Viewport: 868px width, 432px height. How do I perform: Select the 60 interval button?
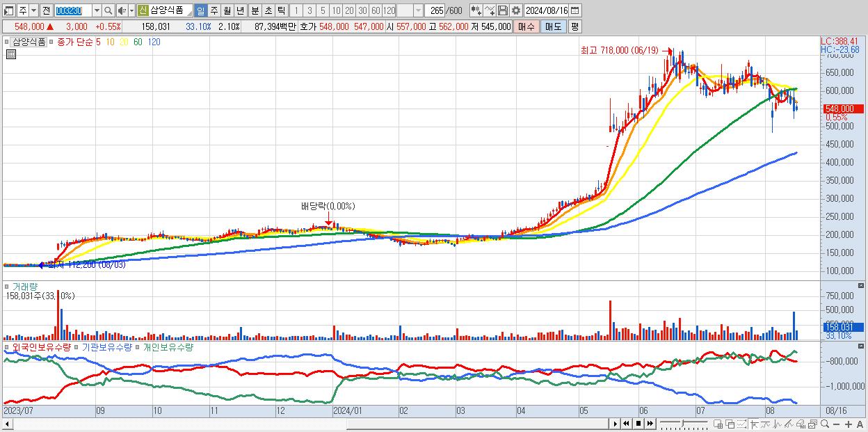pos(376,10)
